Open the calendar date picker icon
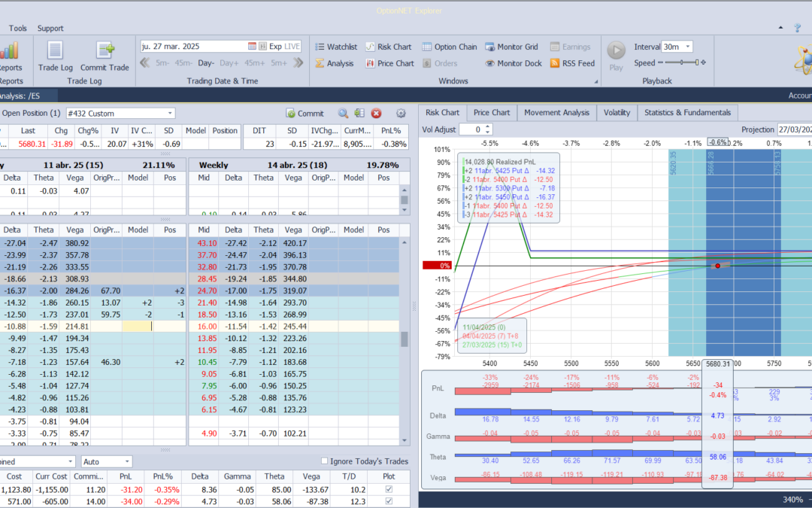The image size is (812, 508). coord(252,46)
